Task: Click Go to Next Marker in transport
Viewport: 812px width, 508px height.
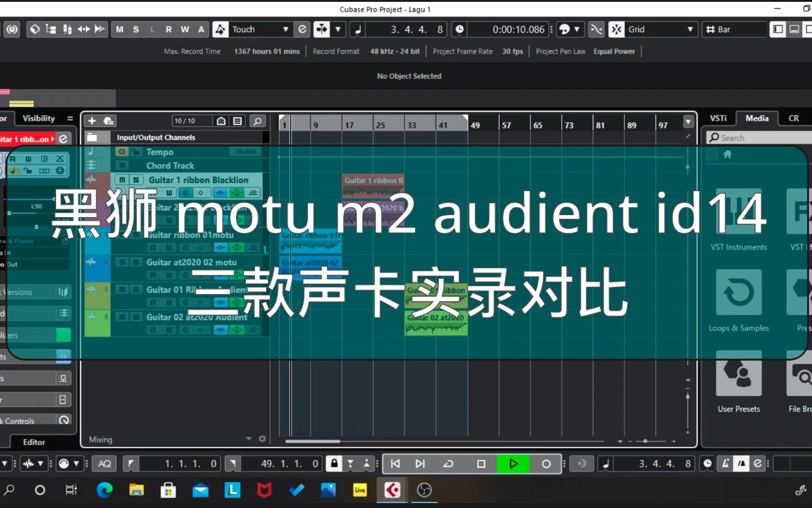Action: coord(420,464)
